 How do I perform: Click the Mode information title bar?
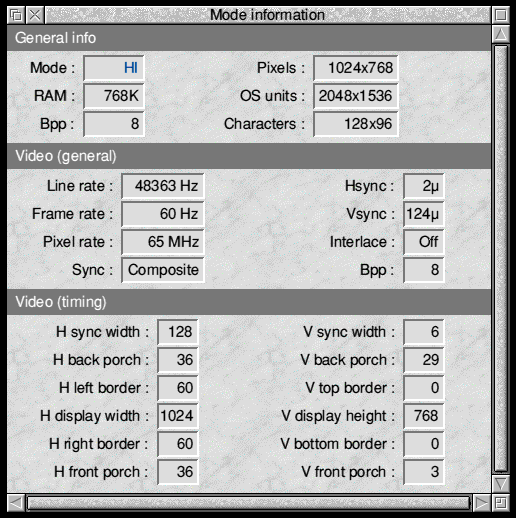click(268, 15)
